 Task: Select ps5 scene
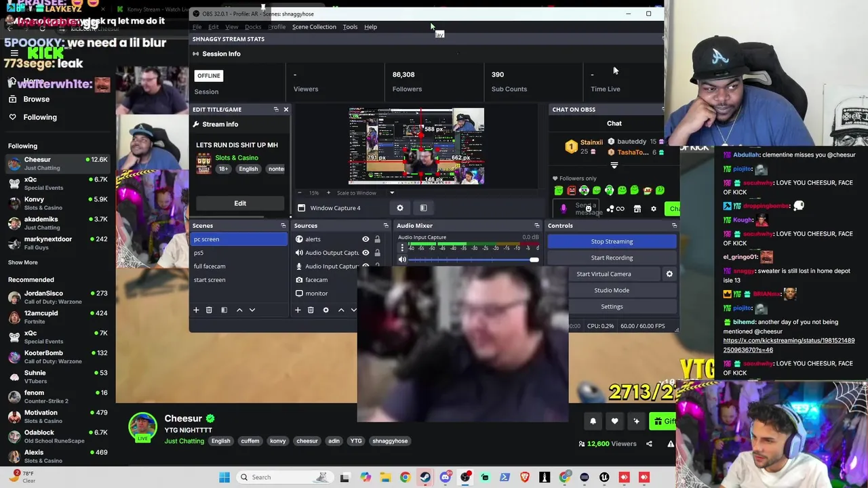(240, 253)
